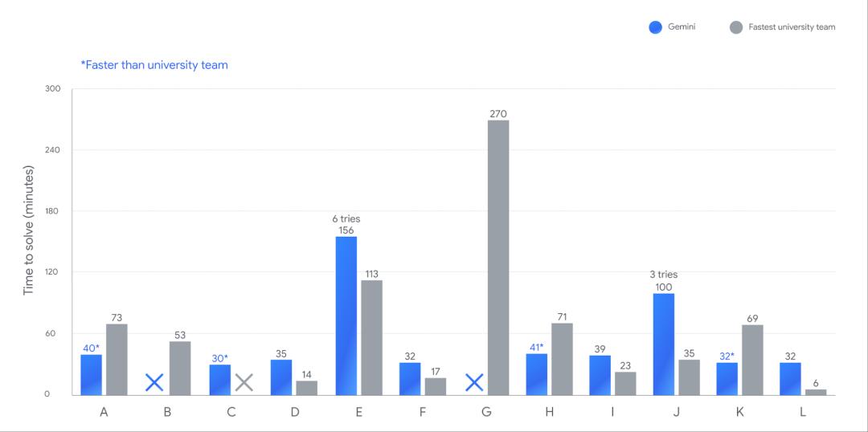Click the gray X mark for problem C
The image size is (868, 432).
coord(244,382)
